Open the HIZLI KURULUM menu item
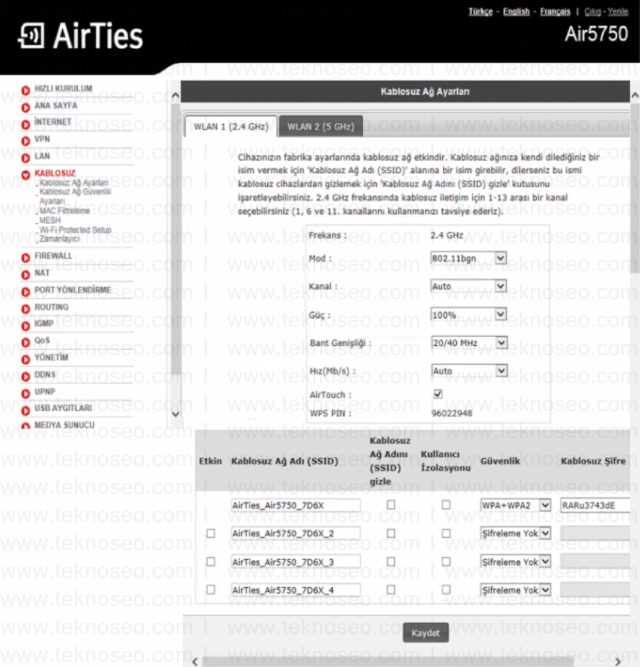This screenshot has width=640, height=667. pyautogui.click(x=63, y=88)
